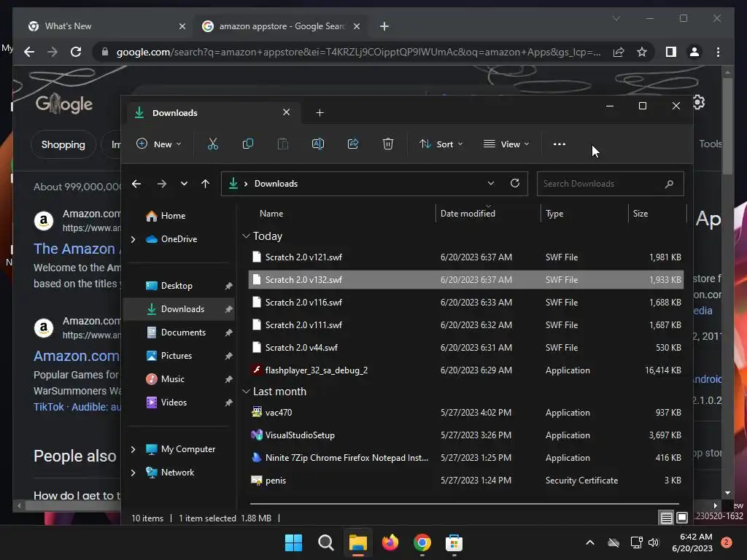
Task: Expand the address bar history dropdown
Action: (491, 183)
